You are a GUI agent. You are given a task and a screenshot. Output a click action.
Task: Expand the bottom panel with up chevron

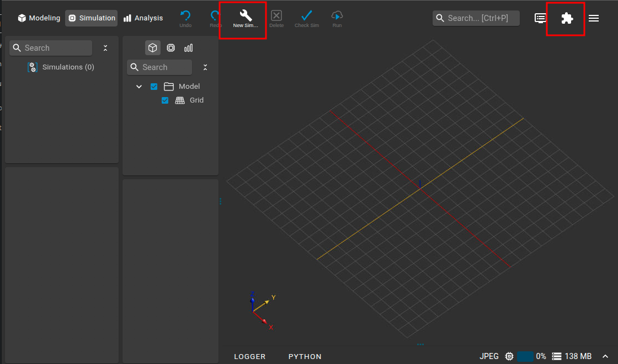605,356
